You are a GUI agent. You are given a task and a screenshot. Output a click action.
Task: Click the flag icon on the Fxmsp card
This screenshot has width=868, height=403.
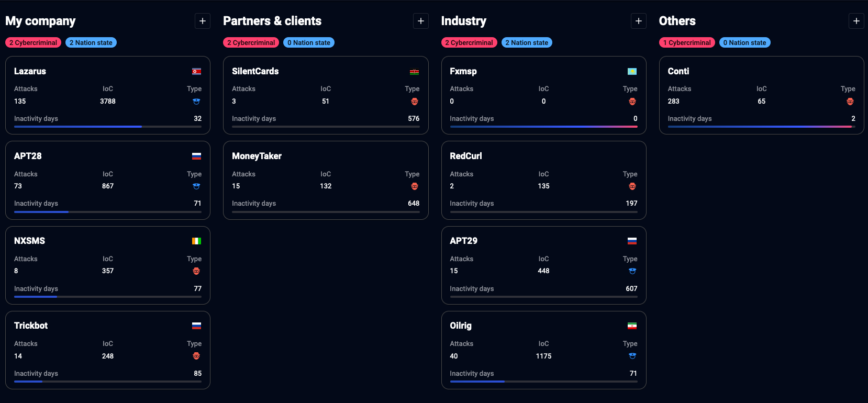(x=632, y=71)
